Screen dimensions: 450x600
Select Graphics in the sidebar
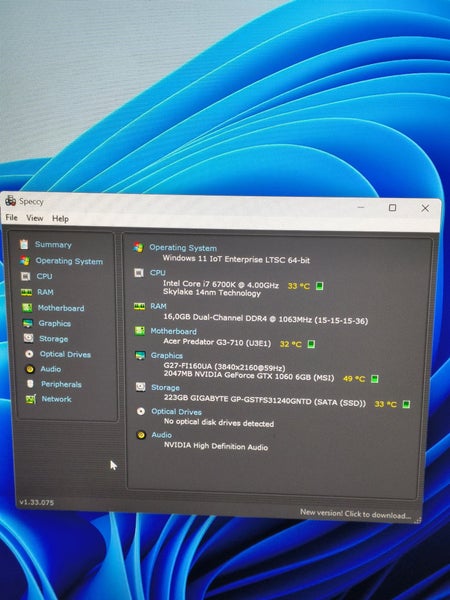(55, 323)
